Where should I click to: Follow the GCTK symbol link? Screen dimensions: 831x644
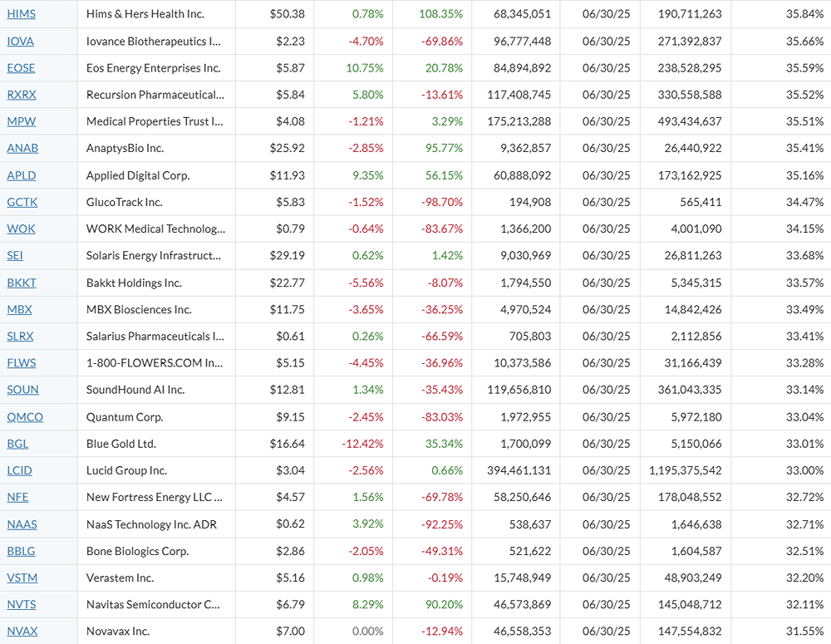pos(22,202)
